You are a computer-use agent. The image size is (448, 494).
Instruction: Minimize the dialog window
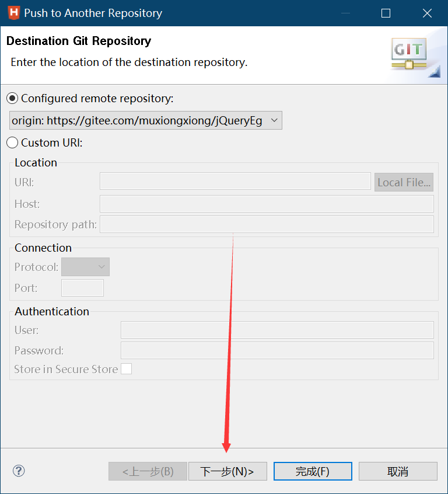tap(345, 13)
